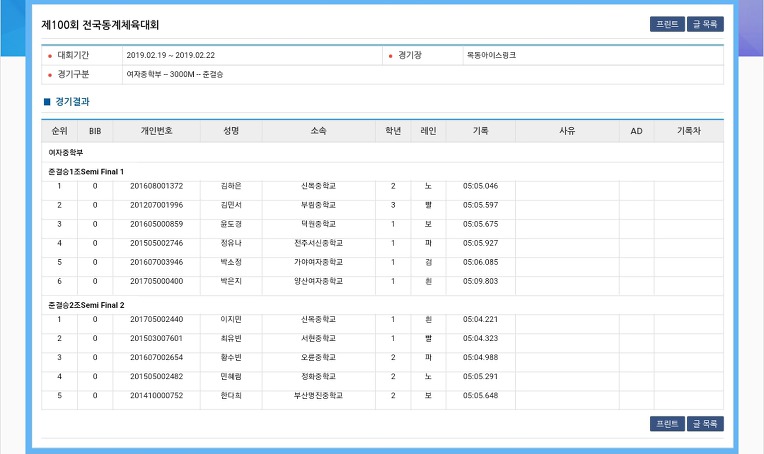Click the event text containing 3000M
The image size is (764, 454).
(174, 74)
